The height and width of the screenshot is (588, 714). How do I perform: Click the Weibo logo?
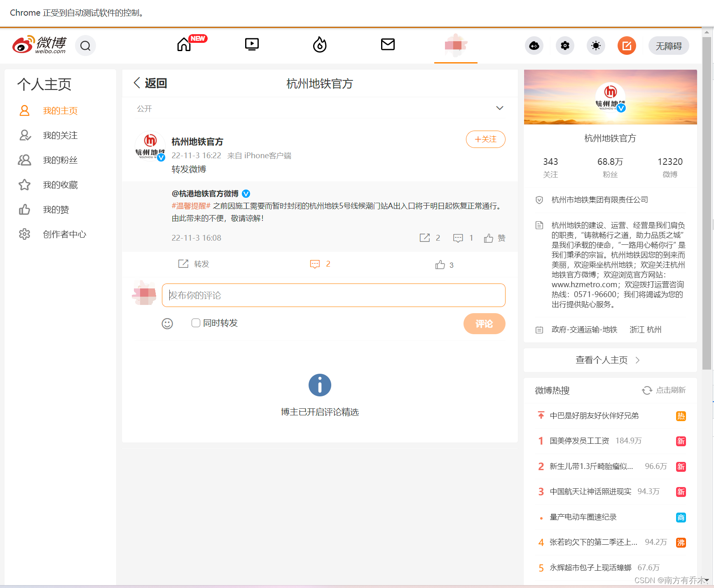pos(39,45)
